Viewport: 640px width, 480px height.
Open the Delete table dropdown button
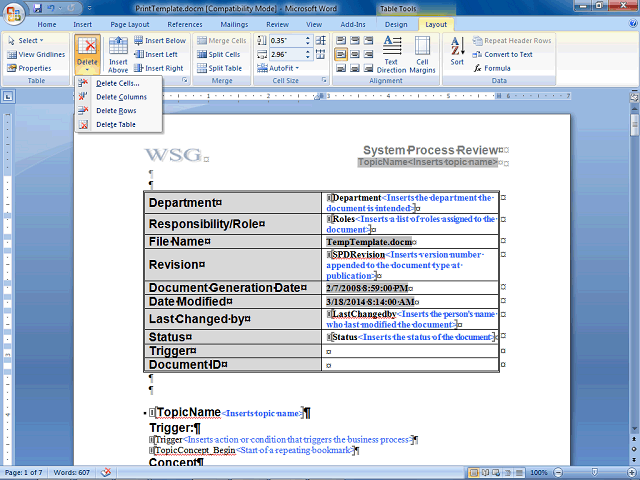(87, 54)
